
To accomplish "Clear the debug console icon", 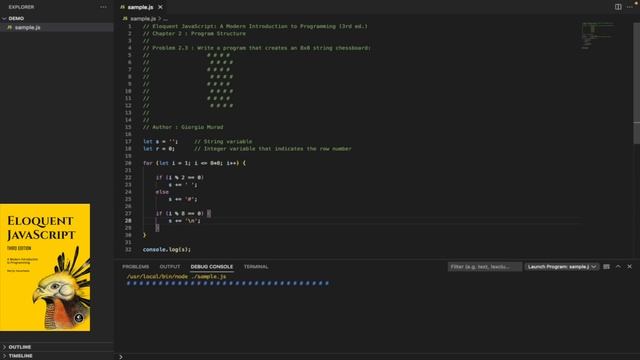I will 607,267.
